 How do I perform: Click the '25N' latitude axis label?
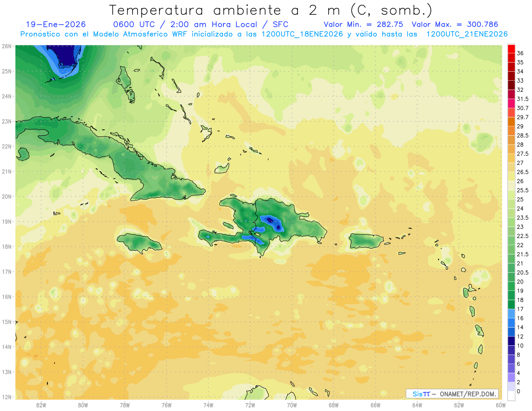[7, 71]
